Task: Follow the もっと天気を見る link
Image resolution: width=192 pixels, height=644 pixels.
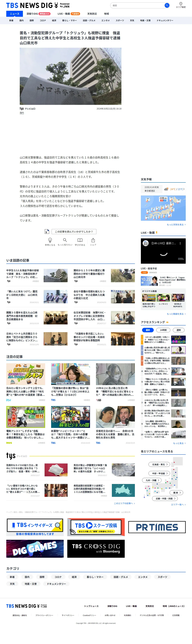Action: [x=176, y=225]
